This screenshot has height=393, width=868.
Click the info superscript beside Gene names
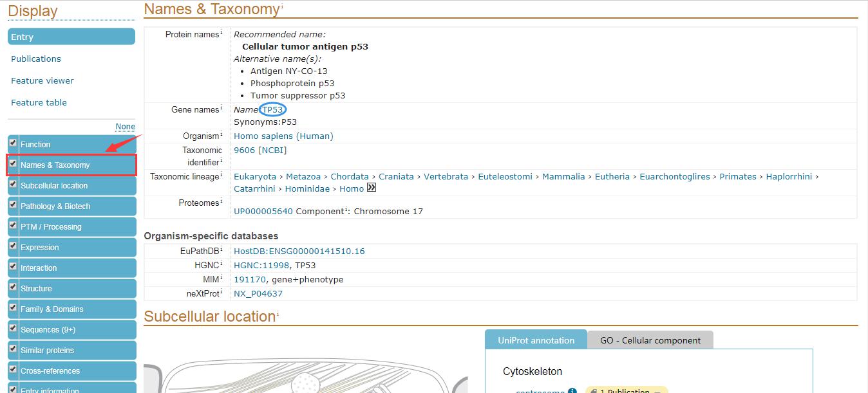(222, 108)
